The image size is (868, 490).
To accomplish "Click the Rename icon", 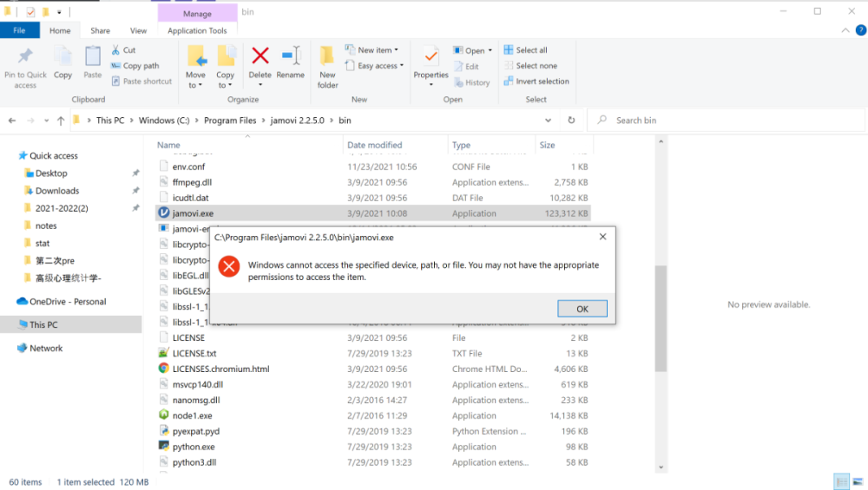I will (291, 56).
